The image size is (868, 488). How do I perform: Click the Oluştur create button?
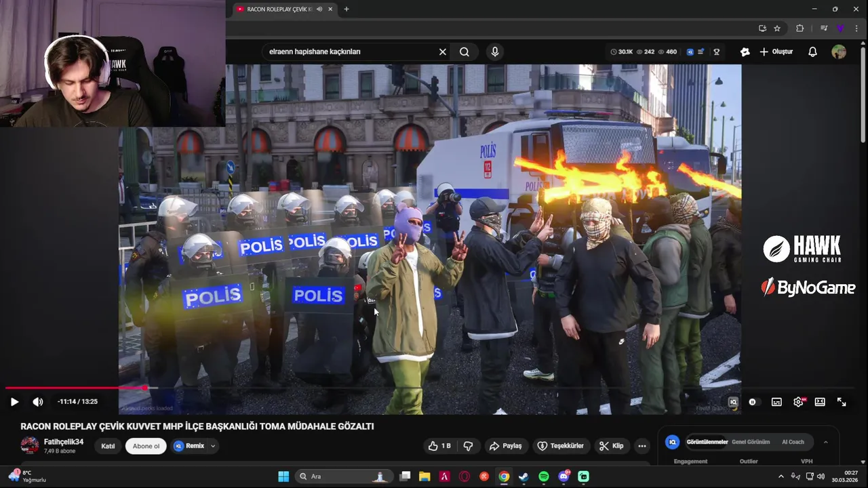[776, 52]
